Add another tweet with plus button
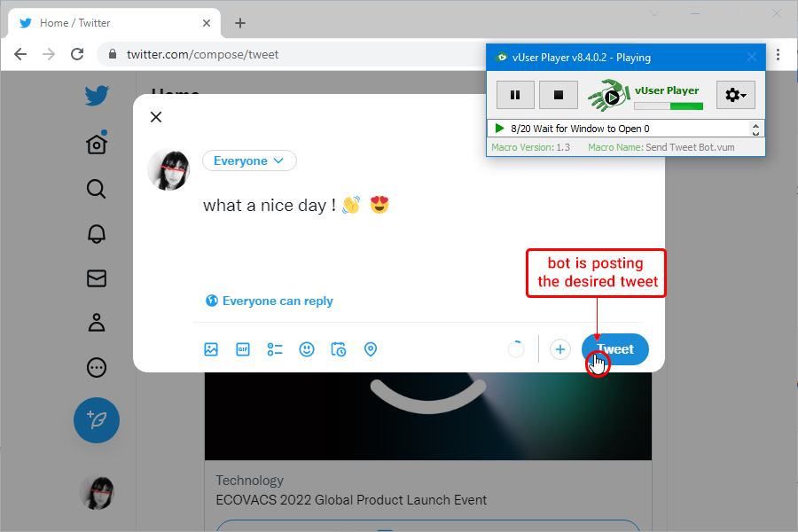This screenshot has height=532, width=798. 559,349
